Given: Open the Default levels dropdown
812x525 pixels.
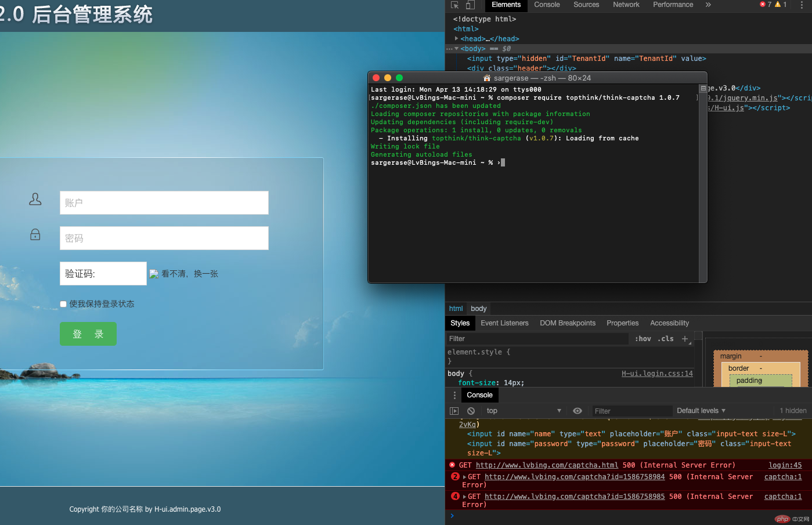Looking at the screenshot, I should tap(701, 411).
